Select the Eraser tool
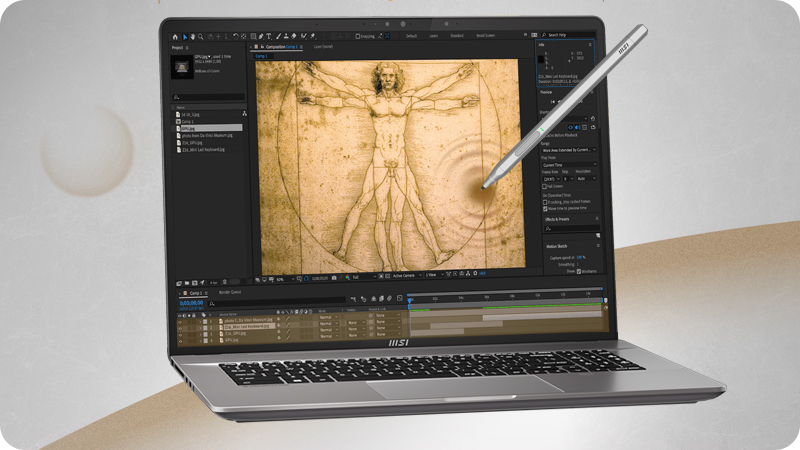The image size is (800, 450). click(294, 36)
